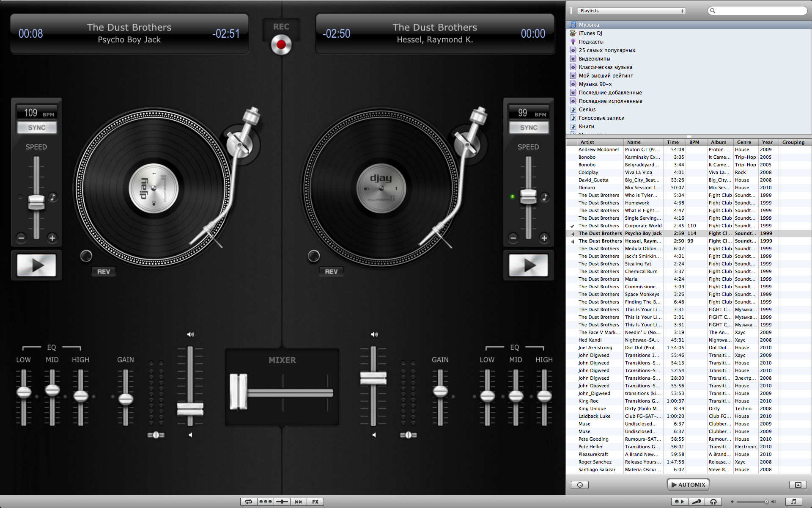
Task: Toggle the record/play panel icon in toolbar
Action: 679,502
